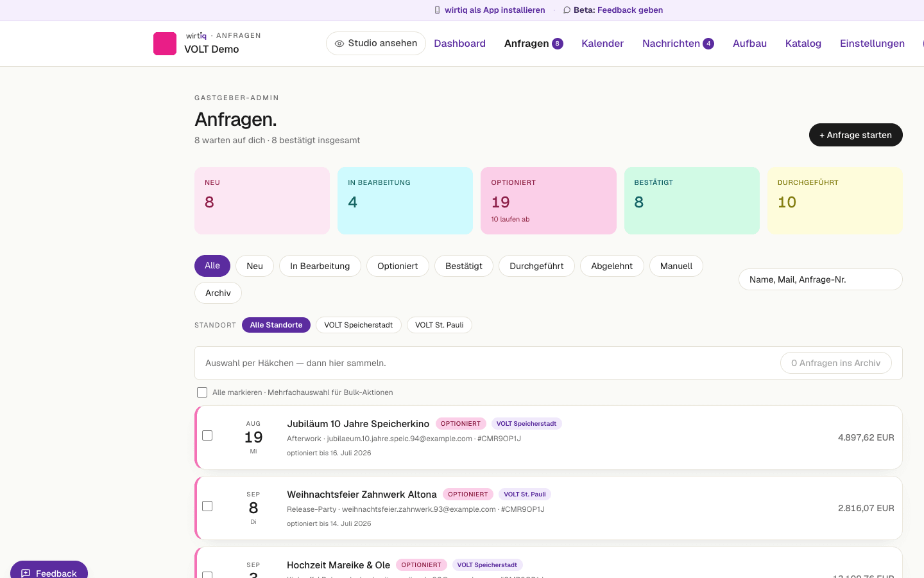924x578 pixels.
Task: Click the AUG 19 date on Jubiläum row
Action: click(253, 437)
